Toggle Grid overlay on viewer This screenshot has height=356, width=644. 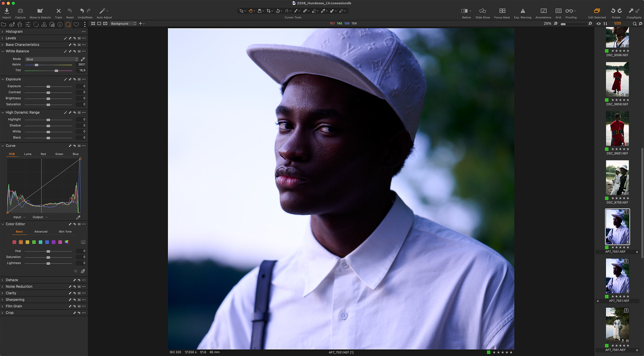tap(558, 11)
